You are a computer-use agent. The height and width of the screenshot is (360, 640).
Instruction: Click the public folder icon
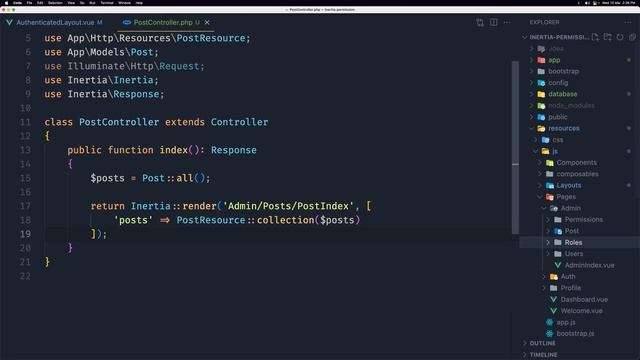541,117
